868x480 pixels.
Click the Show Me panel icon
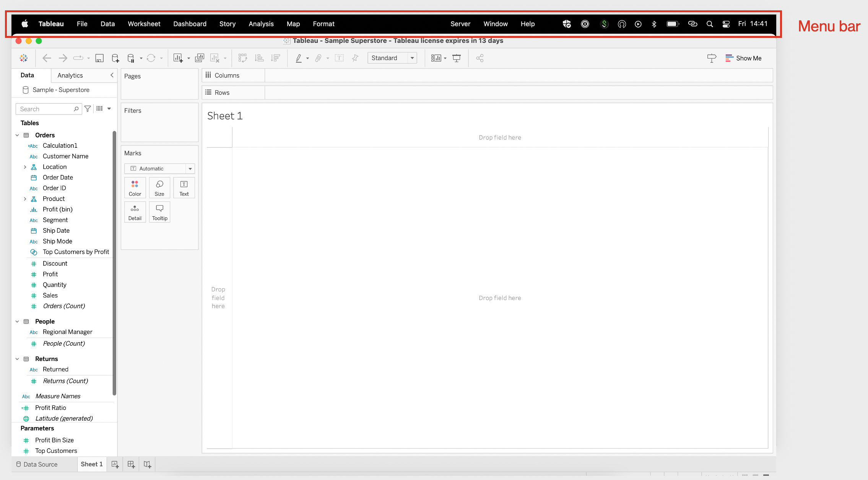[x=729, y=58]
